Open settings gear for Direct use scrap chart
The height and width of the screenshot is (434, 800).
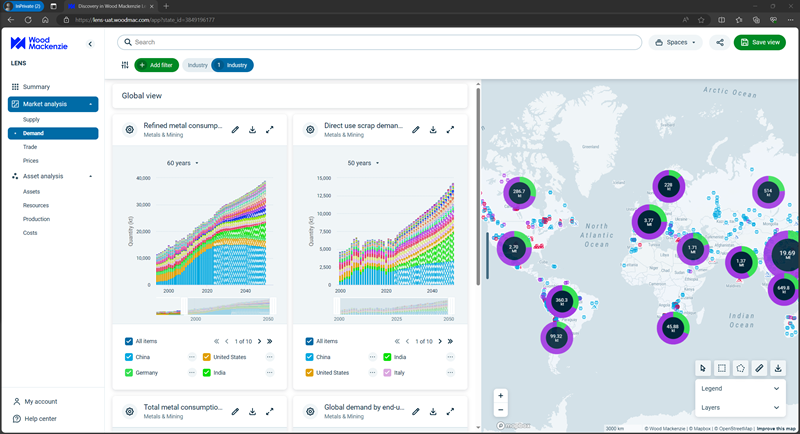click(x=310, y=130)
